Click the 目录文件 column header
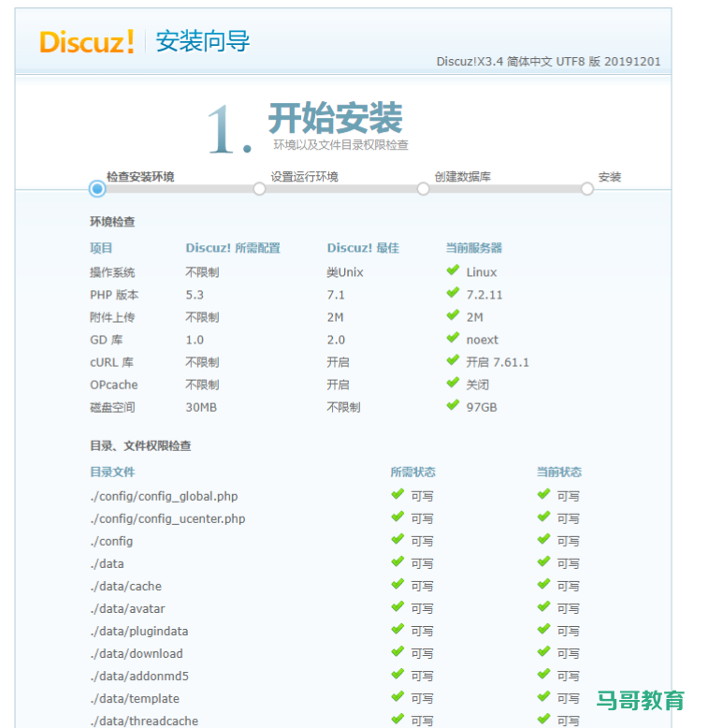 112,473
